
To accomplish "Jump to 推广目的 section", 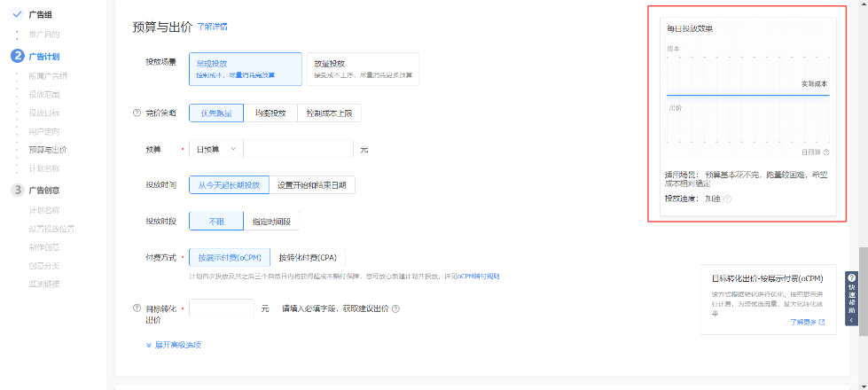I will [44, 35].
